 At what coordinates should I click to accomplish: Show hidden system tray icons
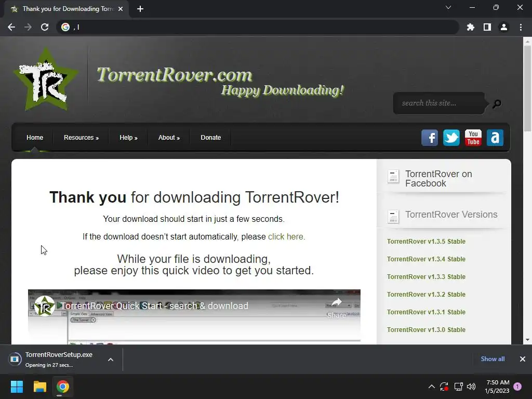click(x=432, y=387)
